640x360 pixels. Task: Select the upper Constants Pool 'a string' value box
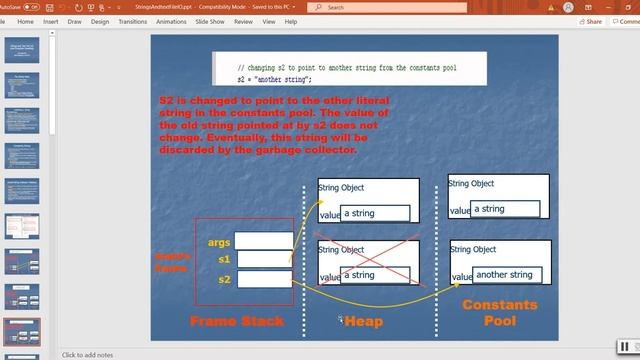click(505, 209)
